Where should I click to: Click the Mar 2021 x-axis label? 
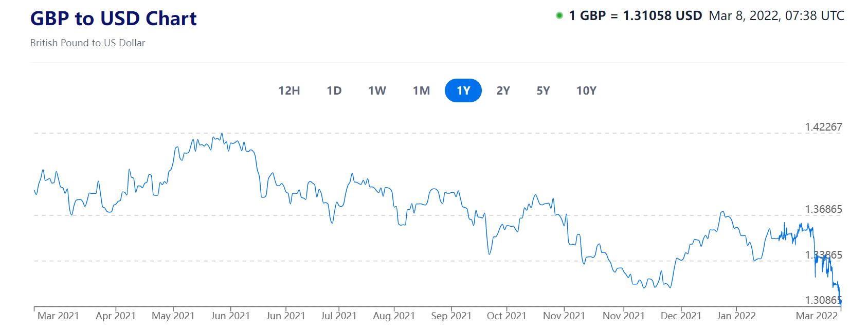tap(58, 316)
